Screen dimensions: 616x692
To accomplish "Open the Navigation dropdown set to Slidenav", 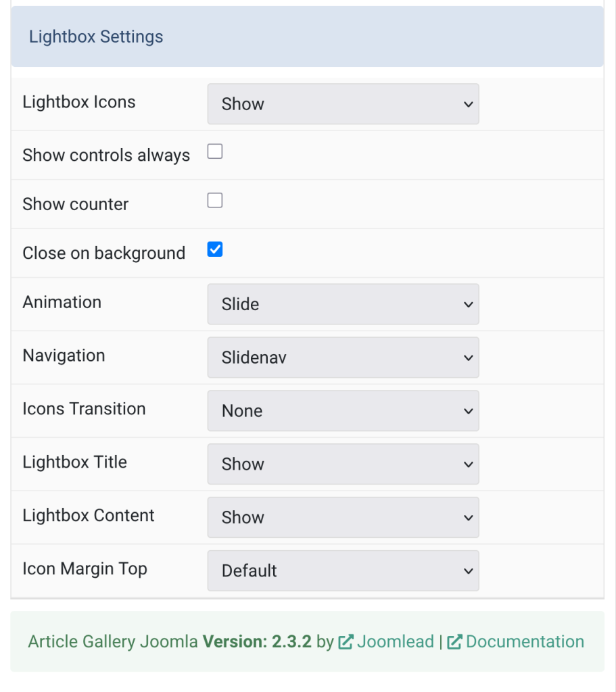I will [x=342, y=357].
